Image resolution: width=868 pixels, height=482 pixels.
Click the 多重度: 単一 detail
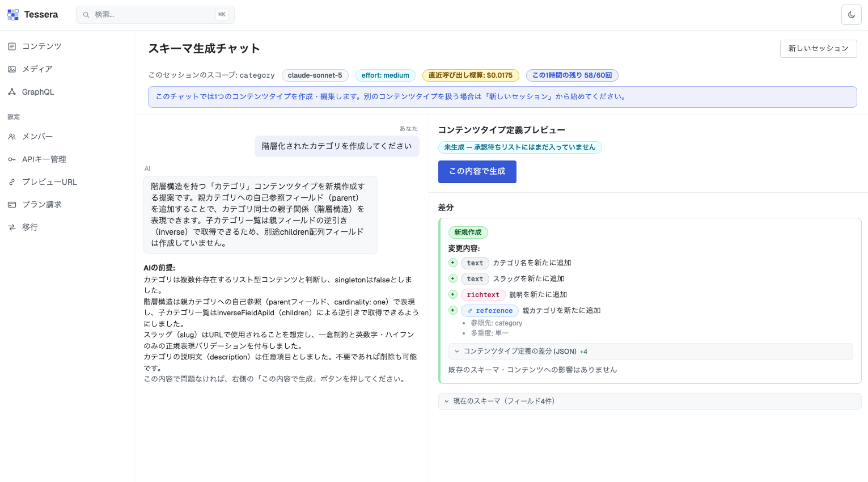[490, 333]
